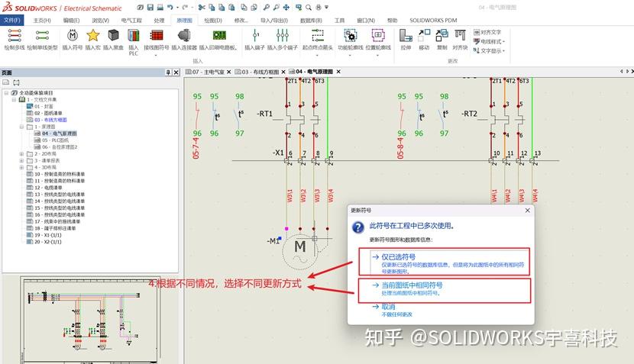Open the 文件(F) menu
Image resolution: width=634 pixels, height=364 pixels.
(12, 20)
